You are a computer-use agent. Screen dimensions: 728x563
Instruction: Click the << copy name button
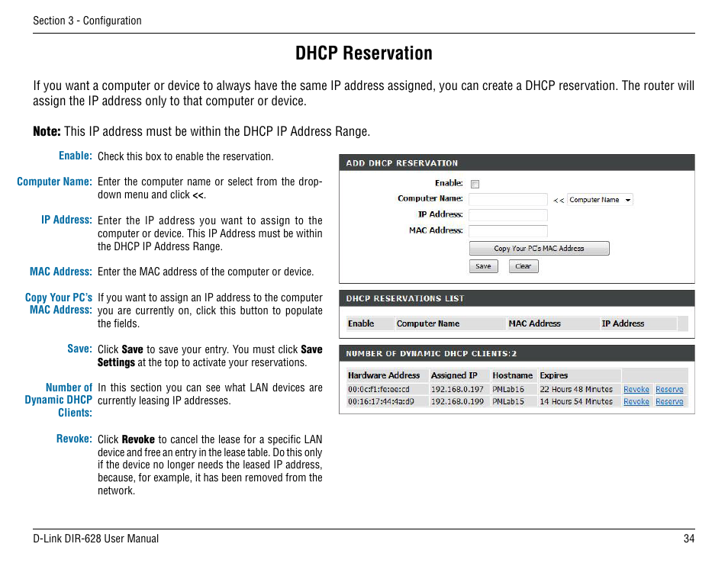click(559, 200)
